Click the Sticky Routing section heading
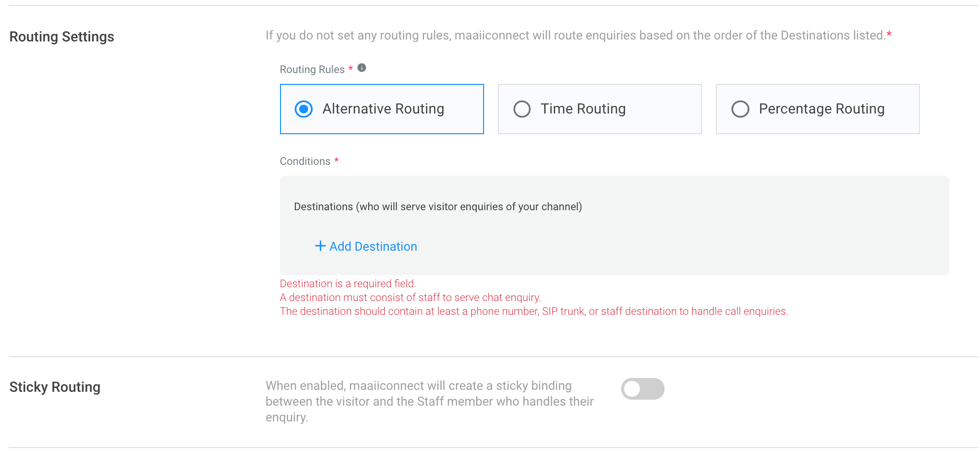Viewport: 980px width, 451px height. point(55,387)
